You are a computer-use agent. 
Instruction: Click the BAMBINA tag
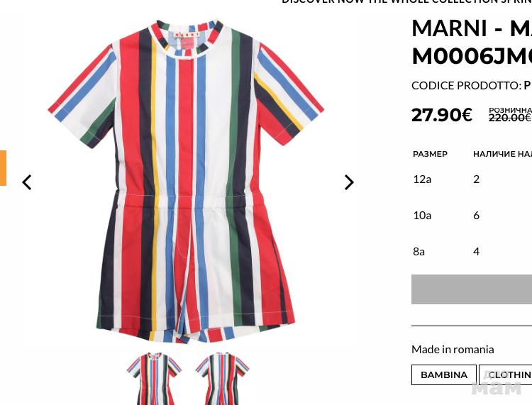click(444, 375)
